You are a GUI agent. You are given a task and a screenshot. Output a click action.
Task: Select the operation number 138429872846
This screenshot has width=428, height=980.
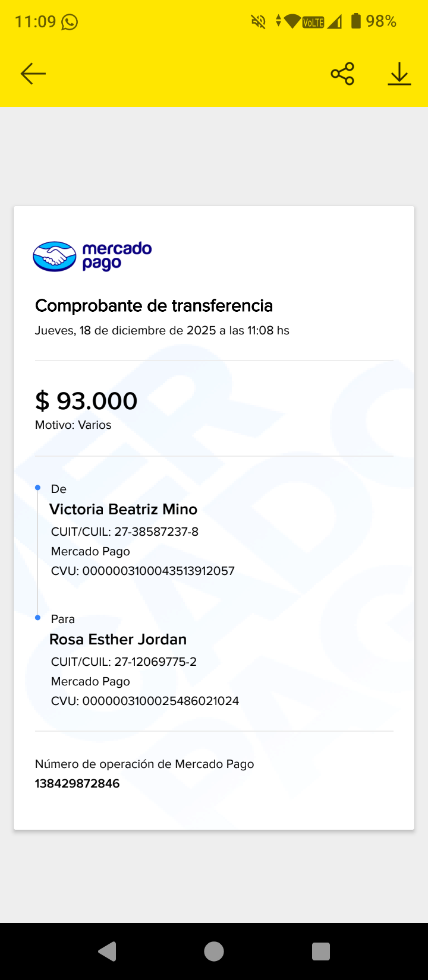[77, 783]
